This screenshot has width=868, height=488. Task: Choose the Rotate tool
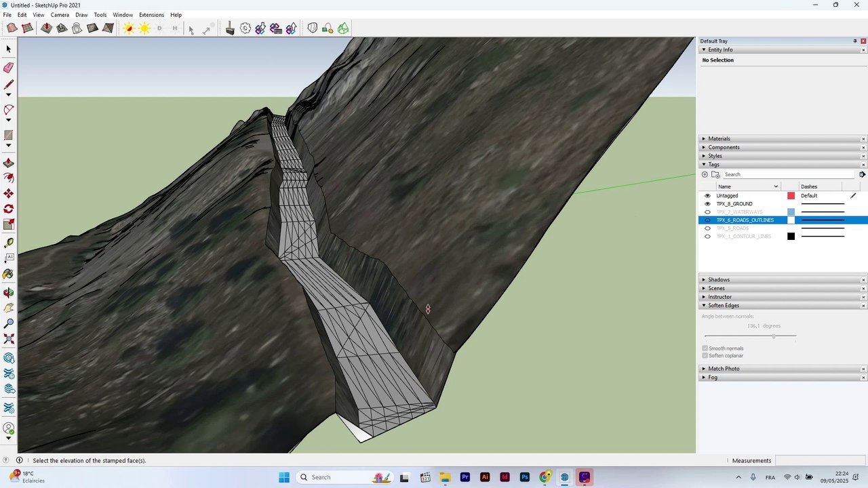click(9, 209)
